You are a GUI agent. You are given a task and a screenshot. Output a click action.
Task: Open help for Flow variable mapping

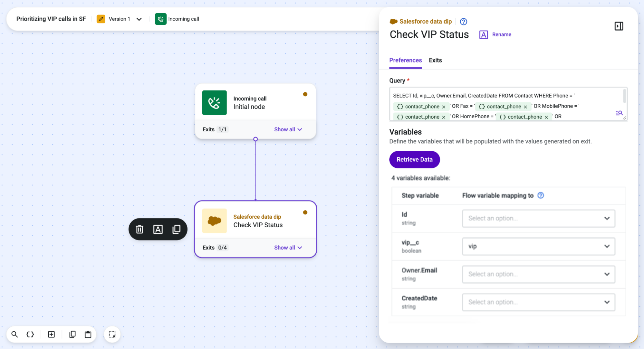click(541, 195)
